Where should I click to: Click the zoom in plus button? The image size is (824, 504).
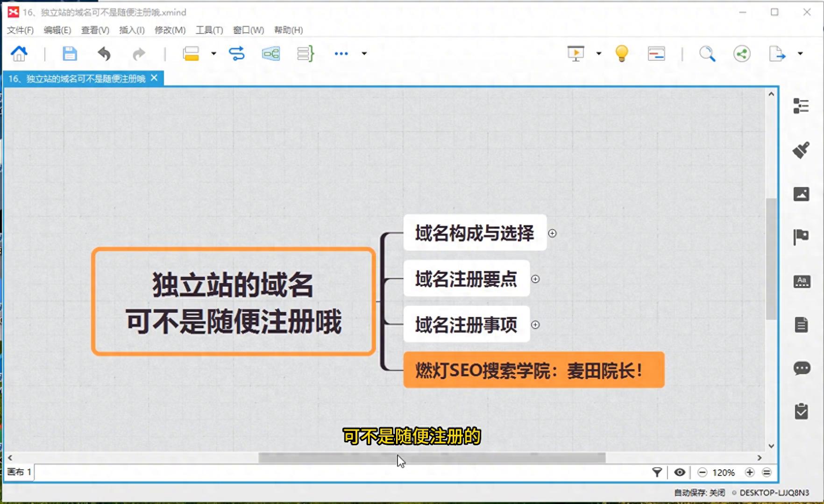pyautogui.click(x=750, y=472)
